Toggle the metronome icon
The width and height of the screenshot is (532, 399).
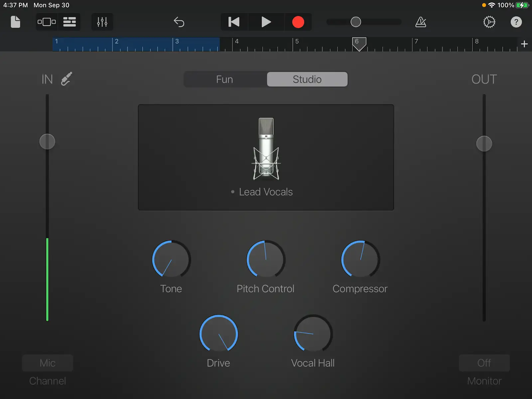click(x=421, y=22)
